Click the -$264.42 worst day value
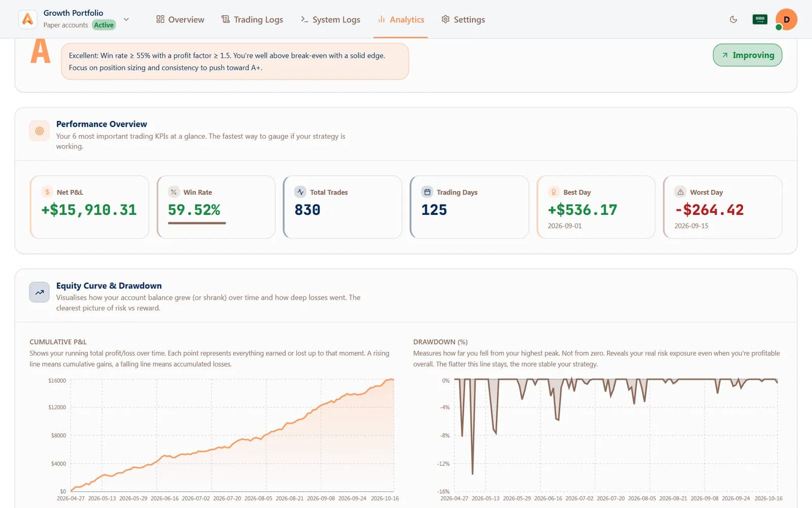 (x=709, y=210)
